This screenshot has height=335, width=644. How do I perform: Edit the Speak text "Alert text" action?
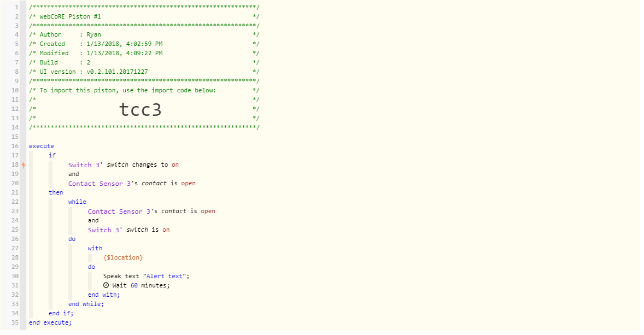pyautogui.click(x=146, y=276)
